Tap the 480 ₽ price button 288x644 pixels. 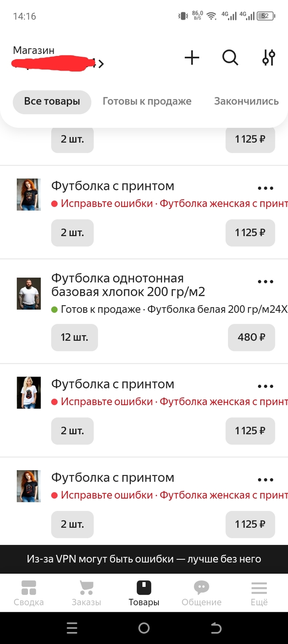(251, 337)
